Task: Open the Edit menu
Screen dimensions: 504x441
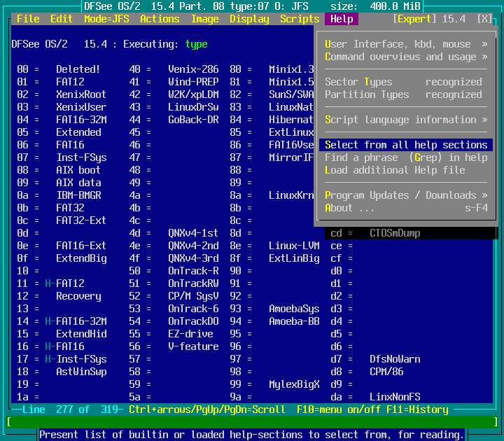Action: (62, 19)
